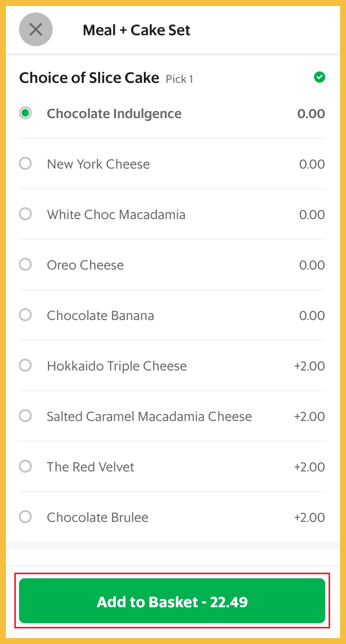Tap the Choice of Slice Cake heading
The height and width of the screenshot is (644, 346).
point(89,78)
